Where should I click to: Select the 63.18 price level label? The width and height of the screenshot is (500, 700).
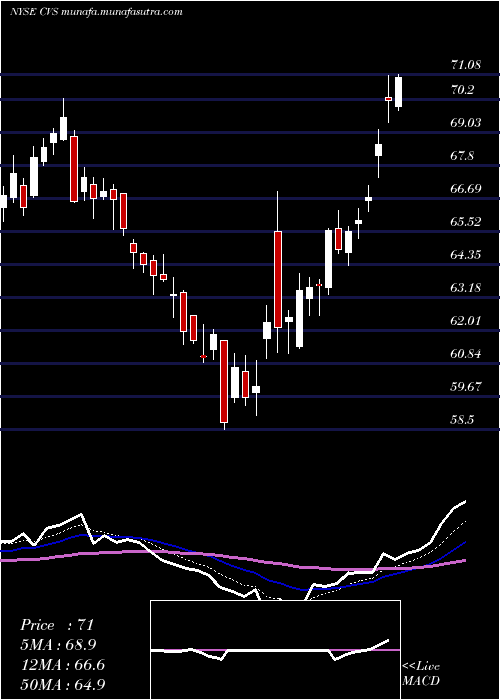coord(466,288)
